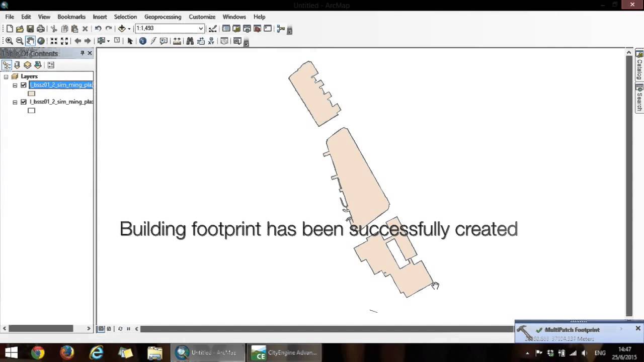Uncheck second l_bssz01_2_sim_ming layer visibility
Image resolution: width=644 pixels, height=362 pixels.
pos(23,102)
